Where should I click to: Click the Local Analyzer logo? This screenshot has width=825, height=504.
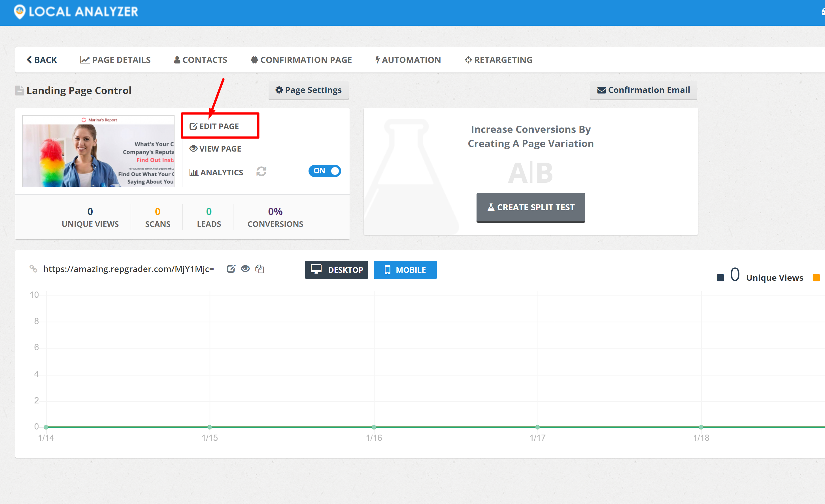76,12
